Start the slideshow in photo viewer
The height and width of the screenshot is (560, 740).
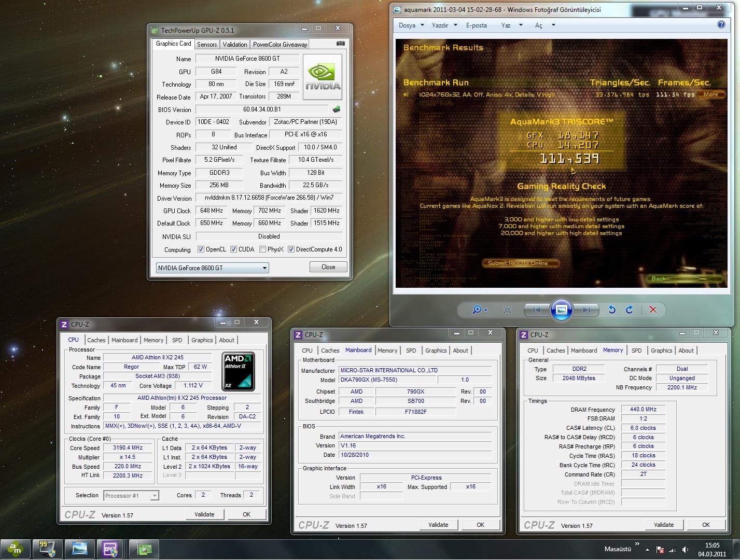(562, 310)
